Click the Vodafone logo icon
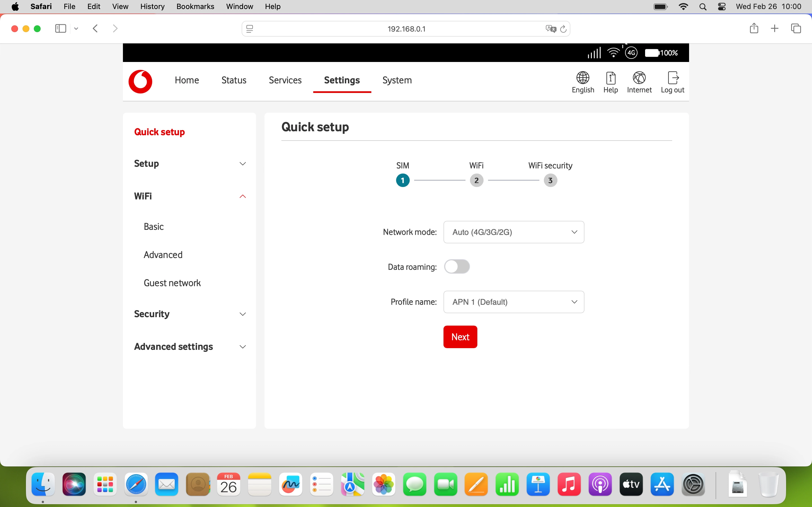The image size is (812, 507). [x=140, y=81]
